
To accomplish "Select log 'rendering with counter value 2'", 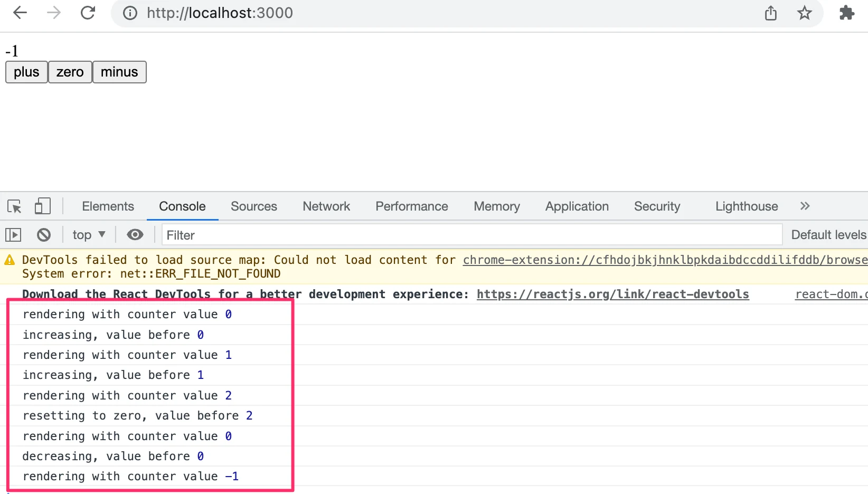I will (x=127, y=395).
